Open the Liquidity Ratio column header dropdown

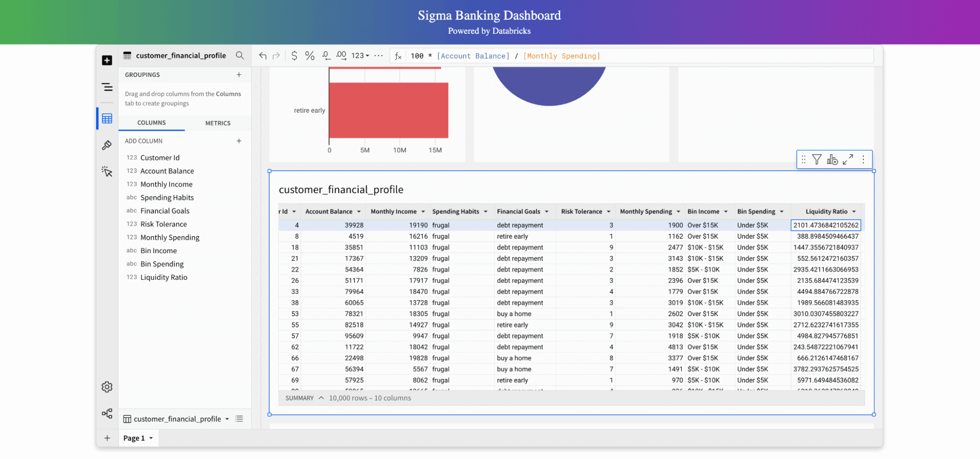tap(854, 212)
